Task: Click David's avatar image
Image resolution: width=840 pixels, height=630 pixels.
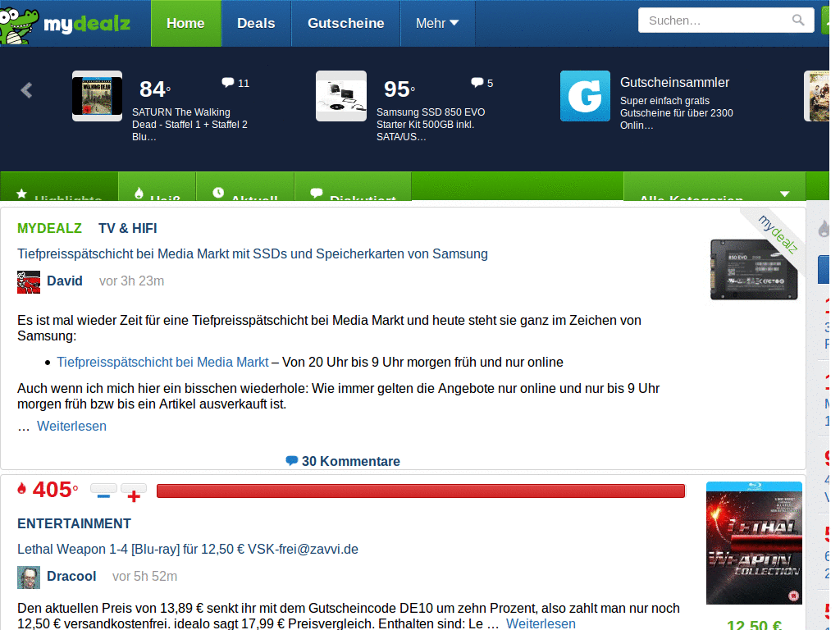Action: tap(29, 282)
